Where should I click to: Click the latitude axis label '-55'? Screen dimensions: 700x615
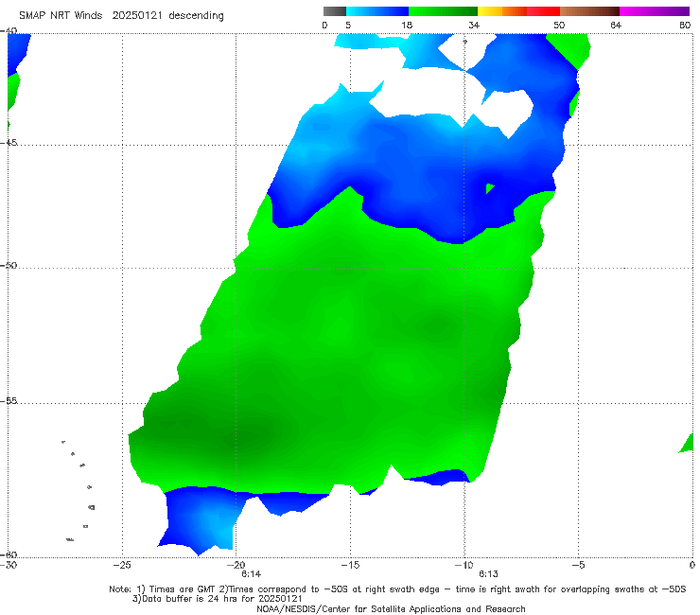point(9,401)
